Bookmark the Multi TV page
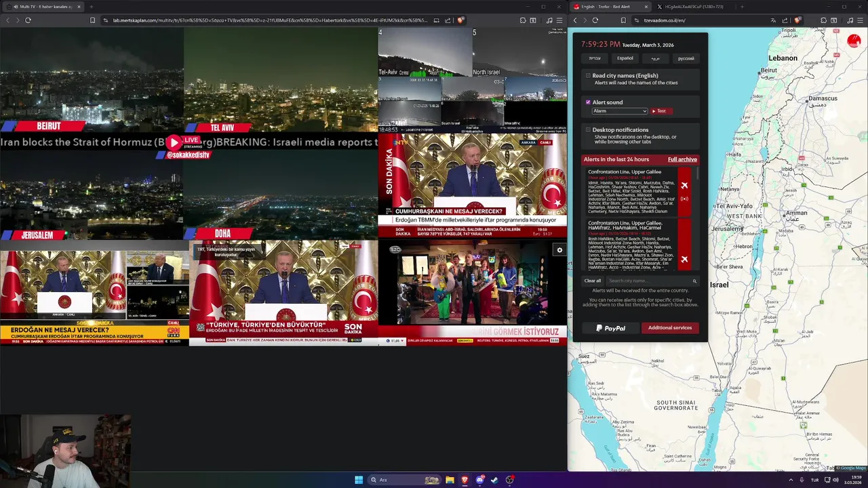 [92, 20]
